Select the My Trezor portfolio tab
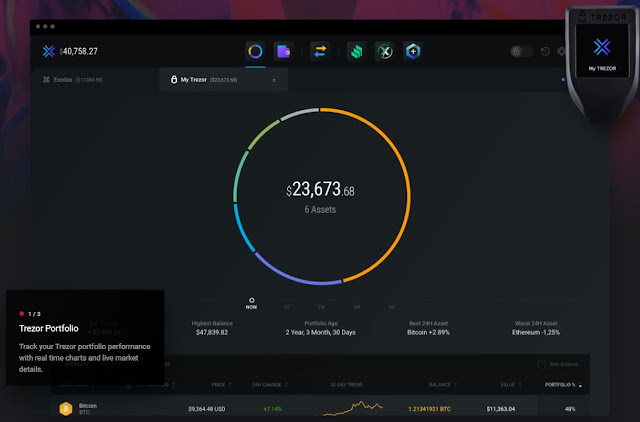Viewport: 640px width, 422px height. pos(224,80)
